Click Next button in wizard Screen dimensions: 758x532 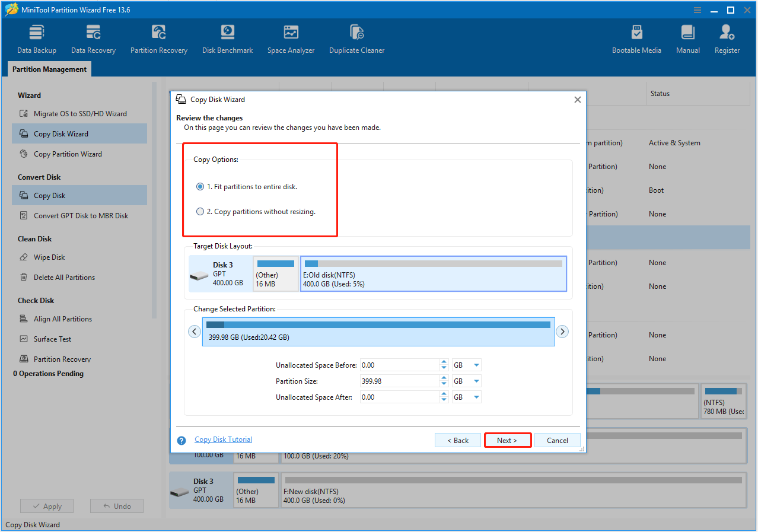(x=507, y=441)
